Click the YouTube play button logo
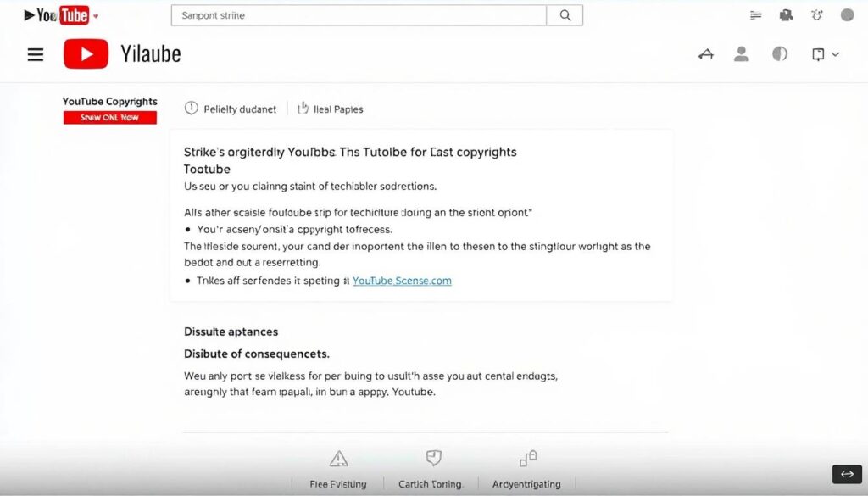Image resolution: width=868 pixels, height=496 pixels. click(85, 53)
